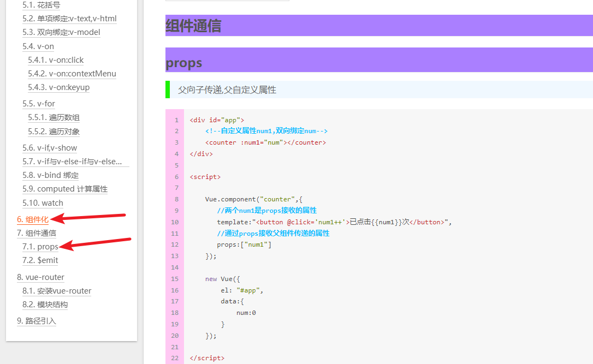Jump to 5.5.1. 遍历数组

[x=54, y=117]
